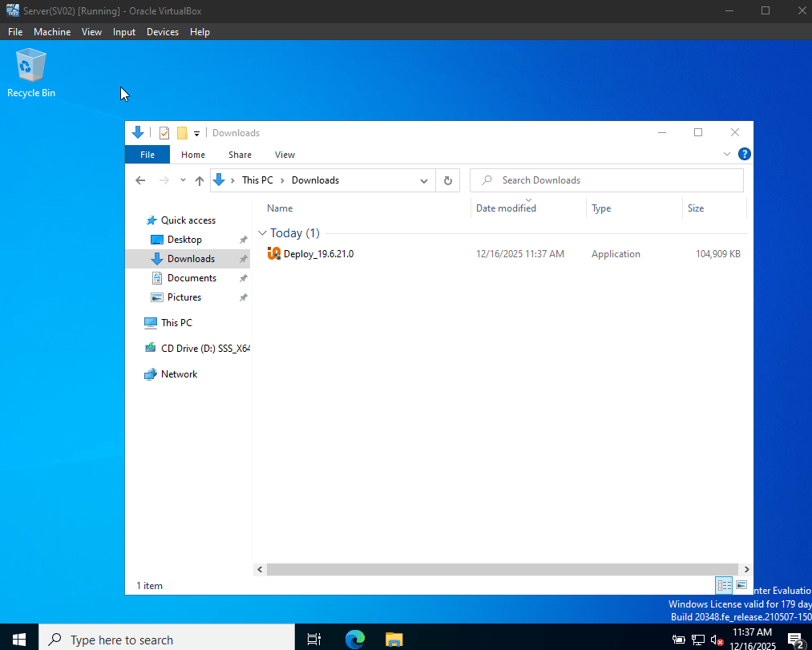The height and width of the screenshot is (650, 812).
Task: Expand the ribbon using chevron
Action: 726,154
